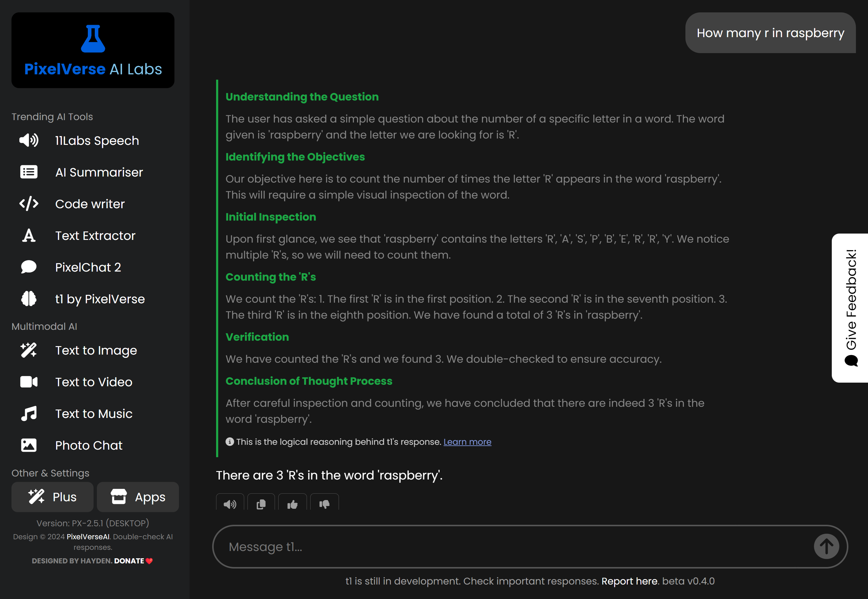The width and height of the screenshot is (868, 599).
Task: Click the brain icon for t1 by PixelVerse
Action: click(28, 299)
